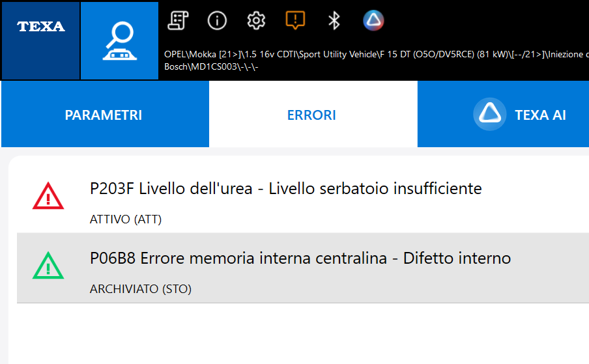Viewport: 589px width, 364px height.
Task: Click the Bluetooth connection icon
Action: click(x=334, y=21)
